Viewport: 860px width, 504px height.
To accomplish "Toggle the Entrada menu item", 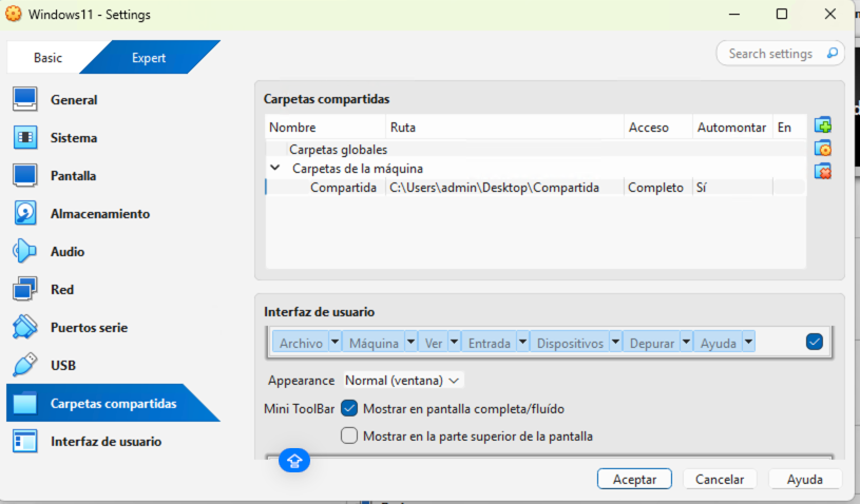I will coord(489,343).
